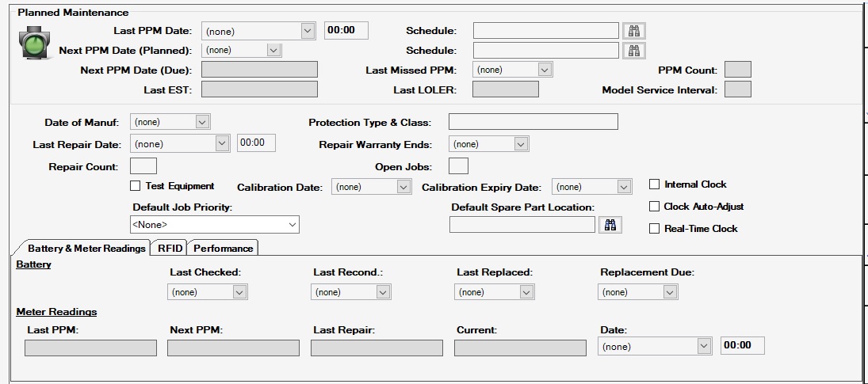
Task: Expand Battery Replacement Due date picker
Action: pyautogui.click(x=671, y=292)
